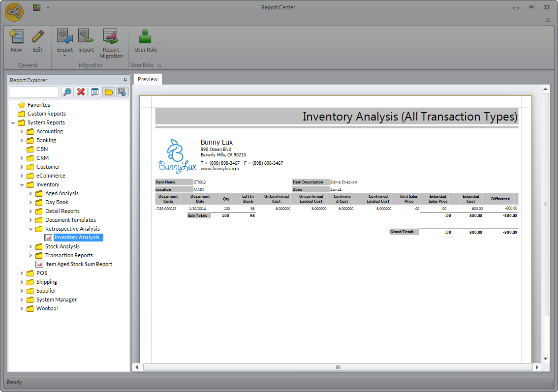Click the Edit pencil icon
Image resolution: width=558 pixels, height=392 pixels.
pos(37,37)
